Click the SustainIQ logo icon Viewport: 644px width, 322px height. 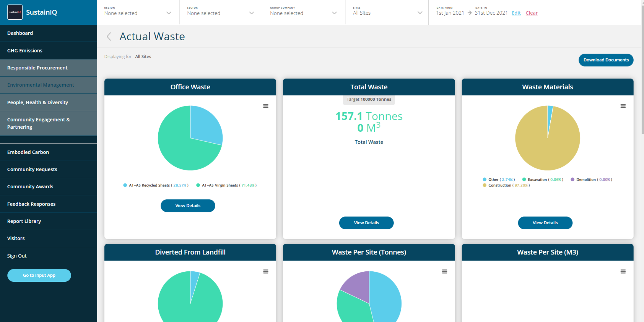pos(15,12)
